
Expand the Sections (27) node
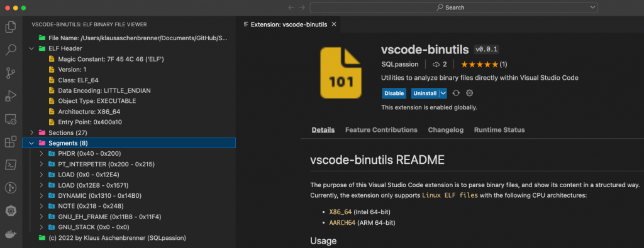tap(31, 133)
